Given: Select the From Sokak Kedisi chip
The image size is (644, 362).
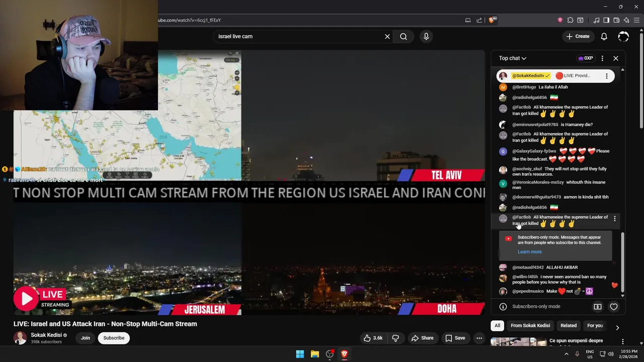Looking at the screenshot, I should click(x=530, y=325).
